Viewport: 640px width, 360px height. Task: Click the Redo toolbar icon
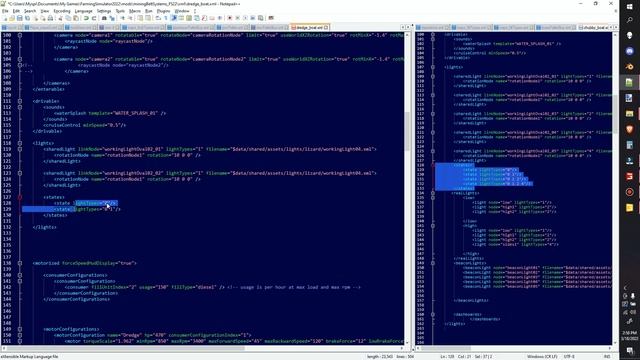94,18
